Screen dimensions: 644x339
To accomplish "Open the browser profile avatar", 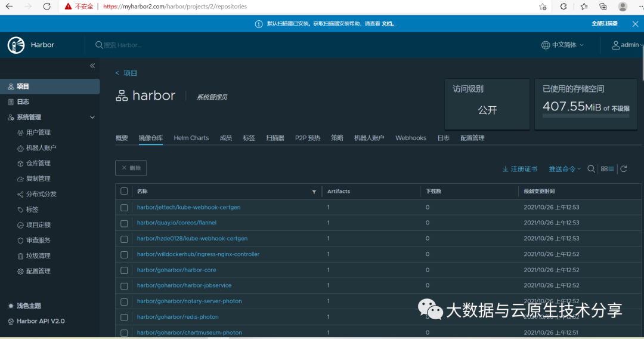I will [623, 7].
